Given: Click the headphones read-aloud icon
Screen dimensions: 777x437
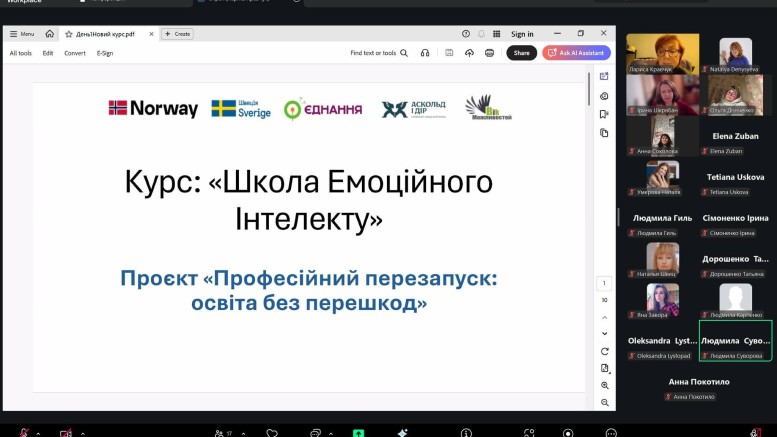Looking at the screenshot, I should coord(425,53).
